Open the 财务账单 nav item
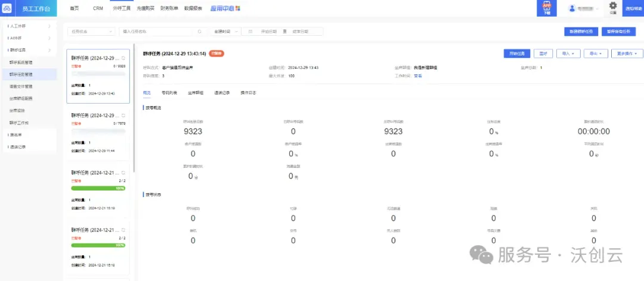Image resolution: width=644 pixels, height=281 pixels. (169, 8)
